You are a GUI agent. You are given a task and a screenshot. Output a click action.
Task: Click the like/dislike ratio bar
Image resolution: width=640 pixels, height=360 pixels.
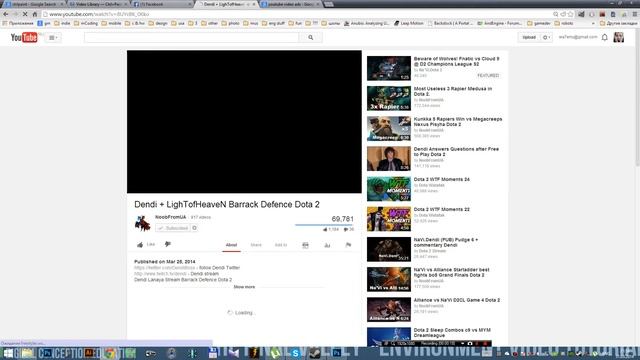pyautogui.click(x=324, y=225)
